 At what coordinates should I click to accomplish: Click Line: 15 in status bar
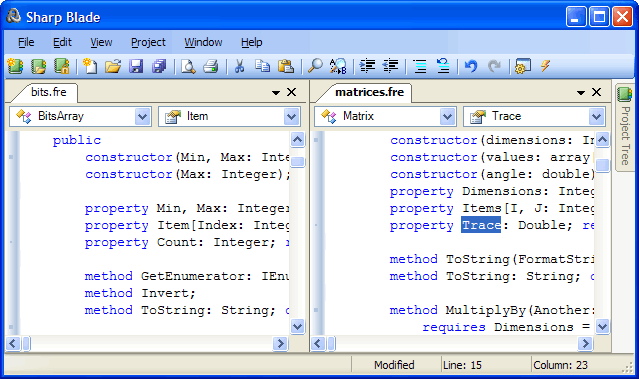point(462,365)
